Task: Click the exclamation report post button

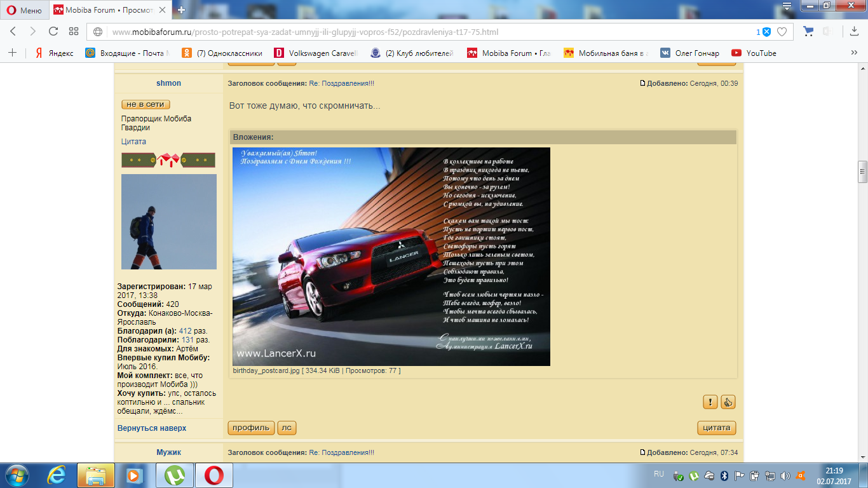Action: click(x=710, y=402)
